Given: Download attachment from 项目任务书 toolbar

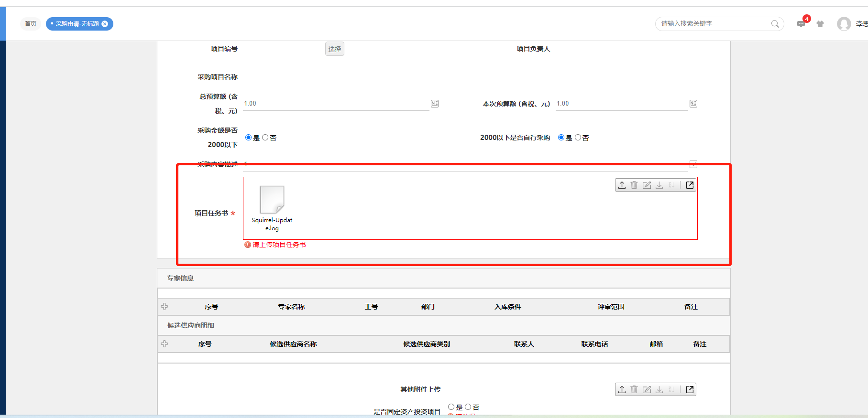Looking at the screenshot, I should coord(659,185).
